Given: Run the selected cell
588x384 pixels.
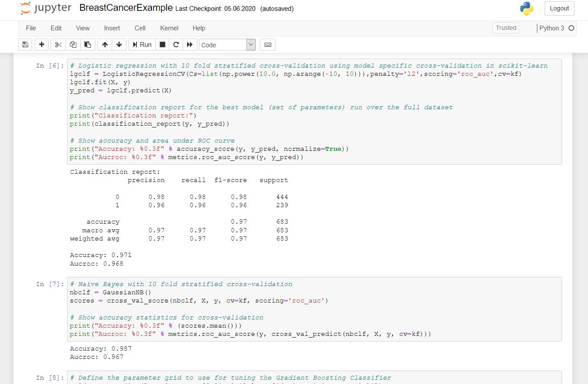Looking at the screenshot, I should click(142, 45).
